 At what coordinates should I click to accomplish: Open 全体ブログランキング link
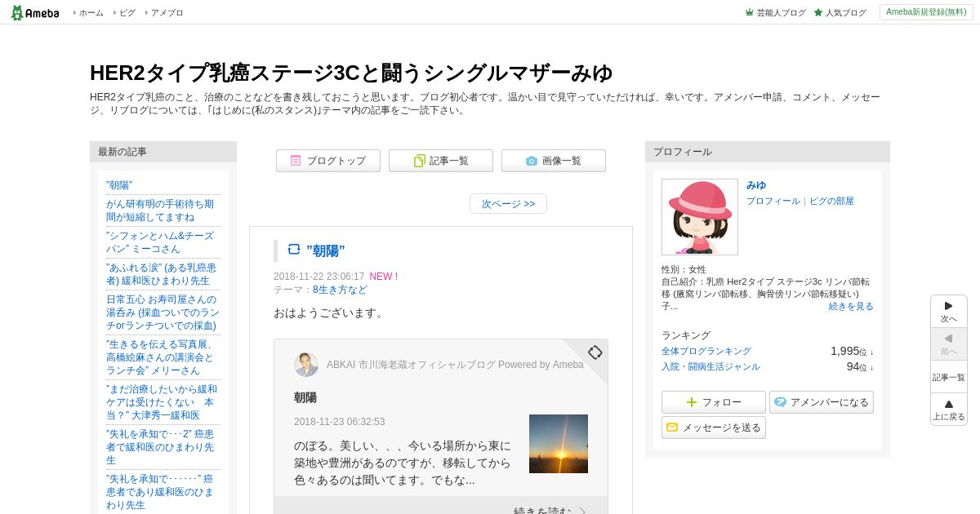(706, 351)
